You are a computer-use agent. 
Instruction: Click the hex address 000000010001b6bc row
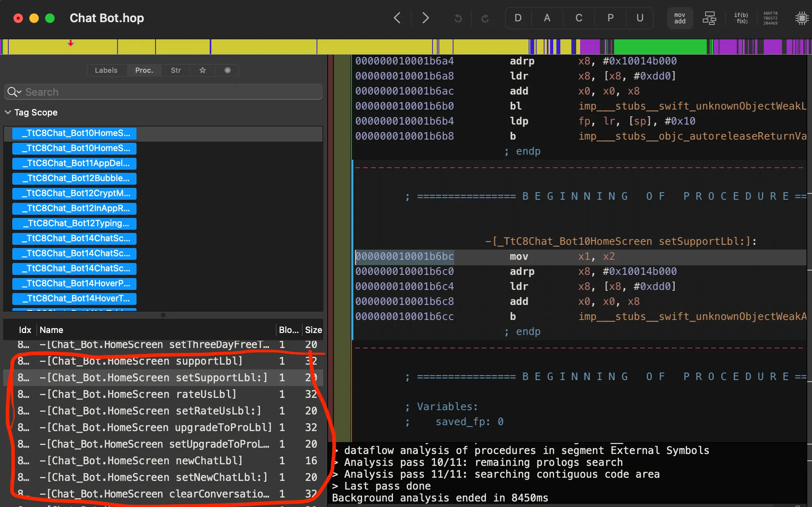tap(404, 256)
